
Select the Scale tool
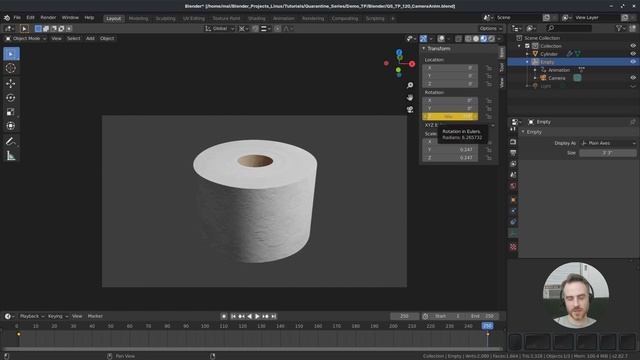point(11,112)
